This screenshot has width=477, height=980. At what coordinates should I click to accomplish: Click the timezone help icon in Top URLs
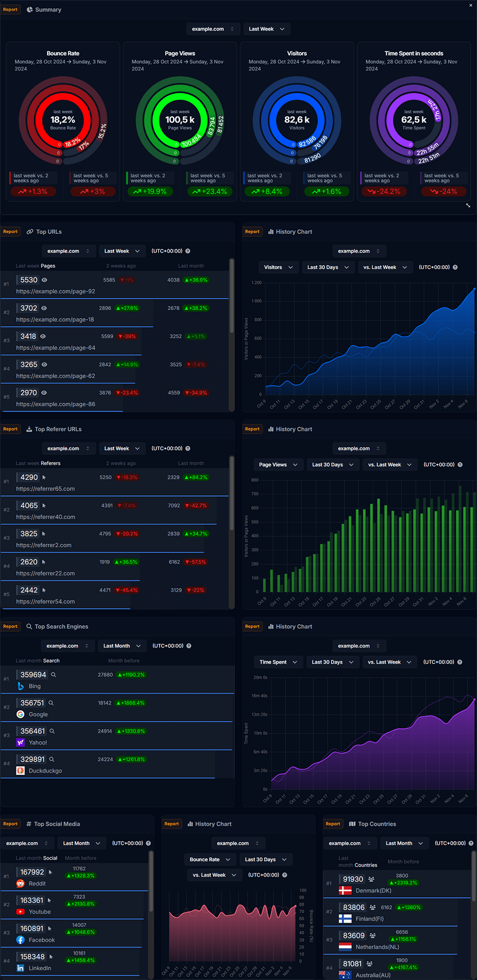point(188,251)
